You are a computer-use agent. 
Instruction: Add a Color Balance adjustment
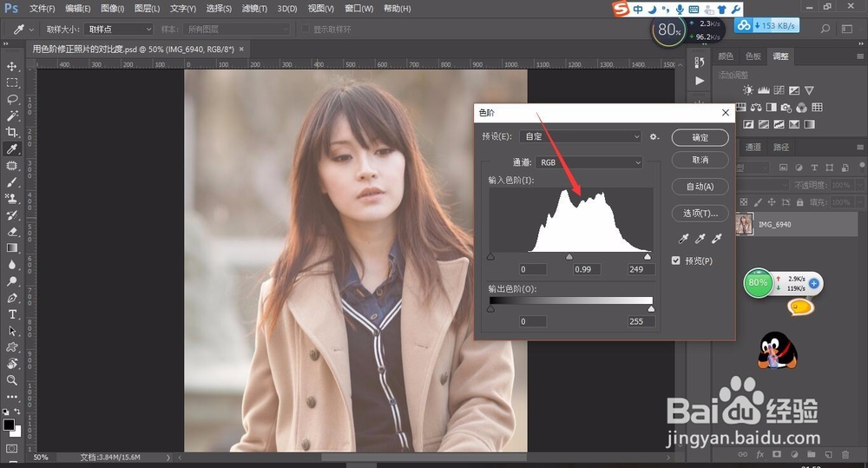(x=756, y=108)
